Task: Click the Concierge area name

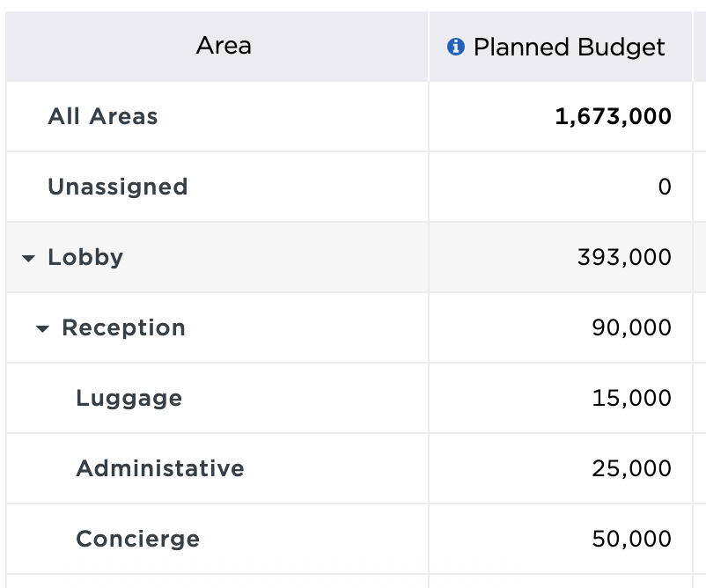Action: tap(137, 539)
